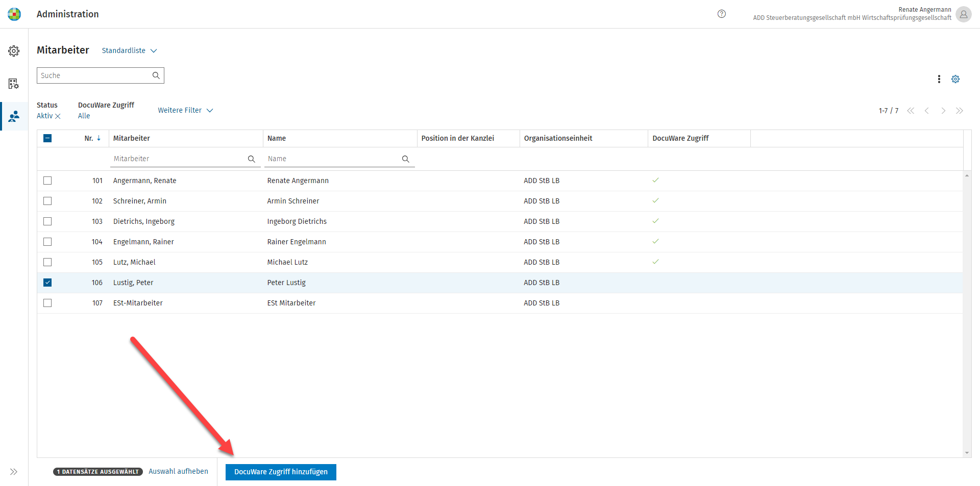Click magnifier in Name column filter
Viewport: 980px width, 486px height.
pyautogui.click(x=405, y=159)
